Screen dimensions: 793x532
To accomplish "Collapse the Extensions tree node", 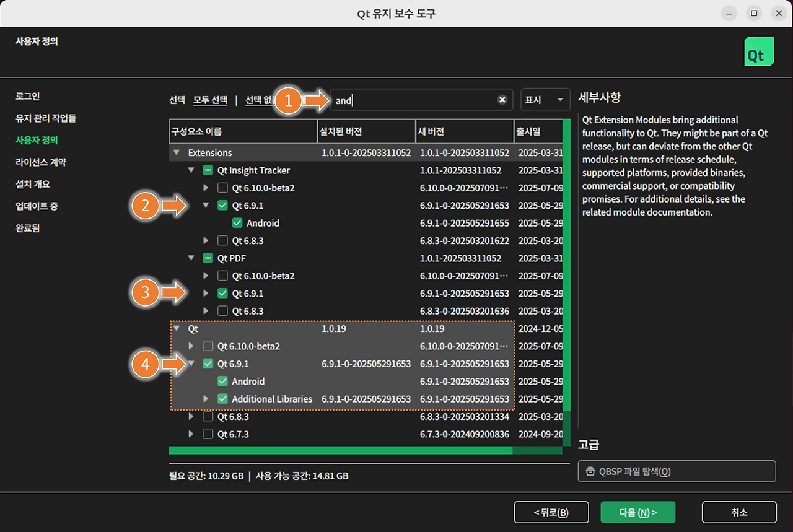I will click(x=177, y=153).
